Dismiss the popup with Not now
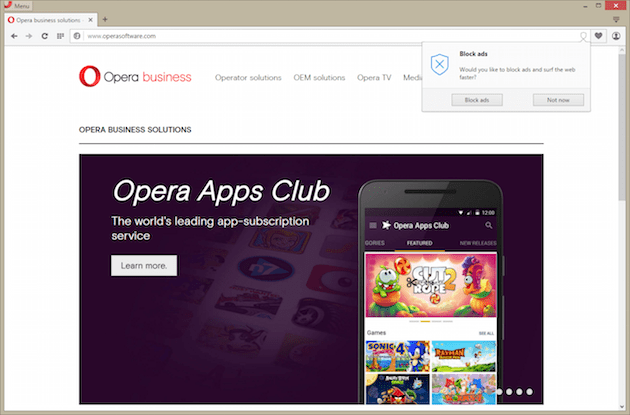Screen dimensions: 630x415 click(558, 100)
